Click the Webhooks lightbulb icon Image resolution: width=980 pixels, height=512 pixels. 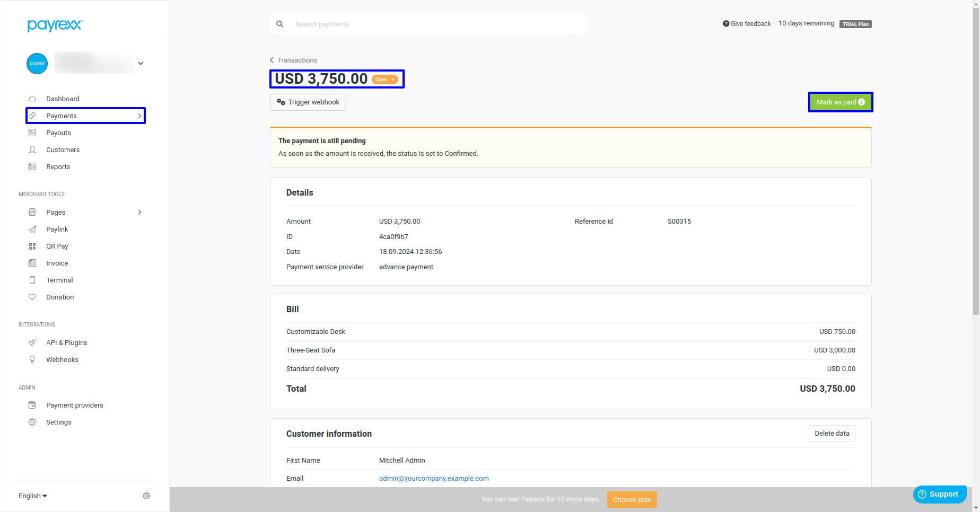32,360
